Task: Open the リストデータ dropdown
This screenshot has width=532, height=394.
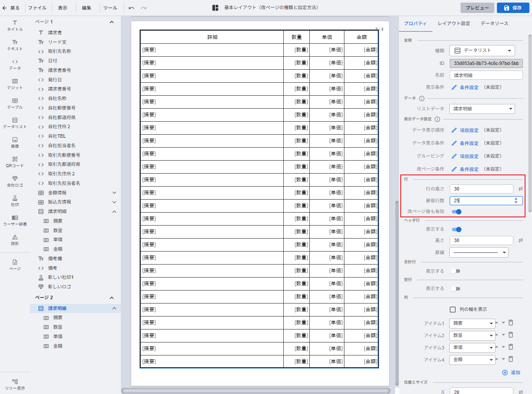Action: (x=482, y=109)
